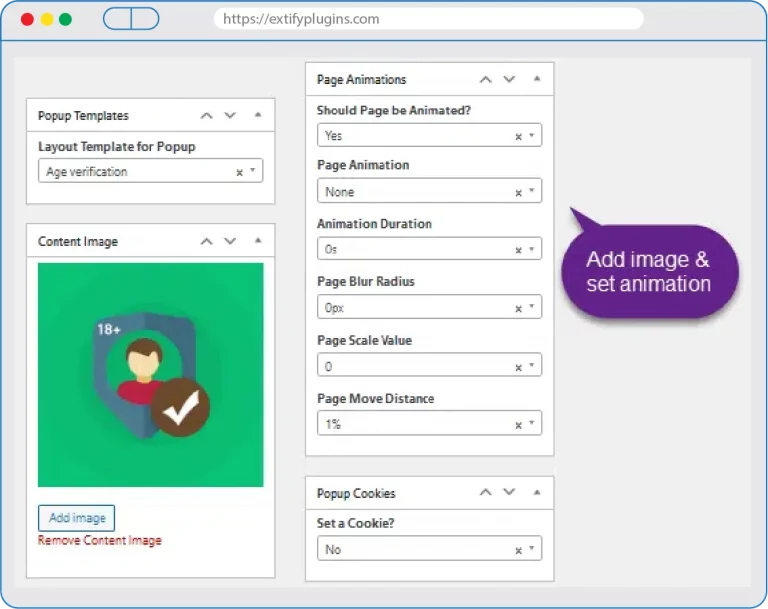Toggle the Page Animations panel triangle
This screenshot has height=609, width=768.
point(537,79)
